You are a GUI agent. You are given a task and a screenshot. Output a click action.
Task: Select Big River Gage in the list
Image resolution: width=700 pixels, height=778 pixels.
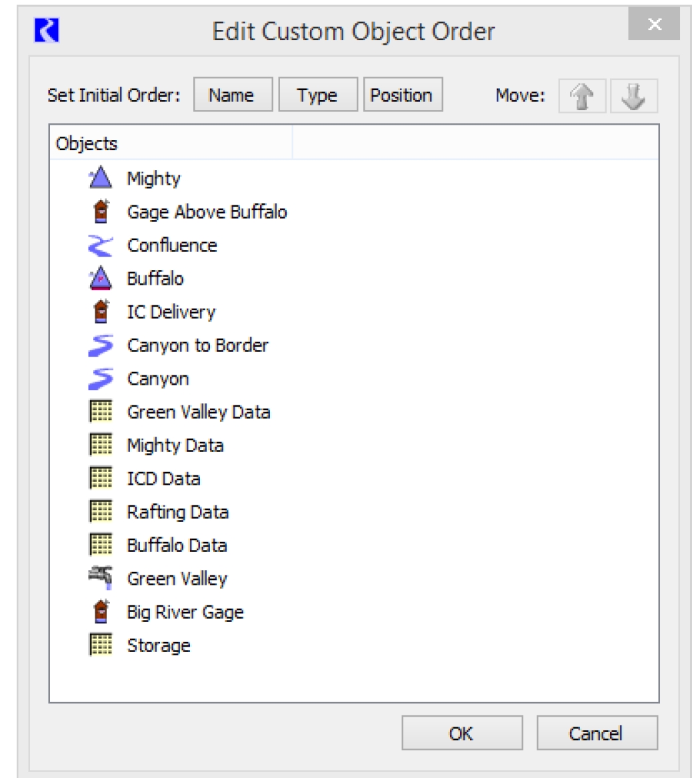[x=185, y=612]
